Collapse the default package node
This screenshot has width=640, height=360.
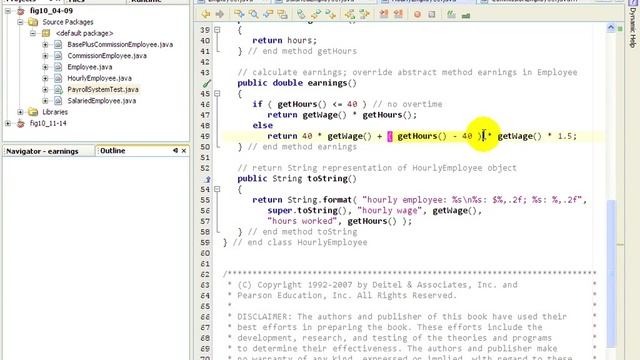pos(33,33)
